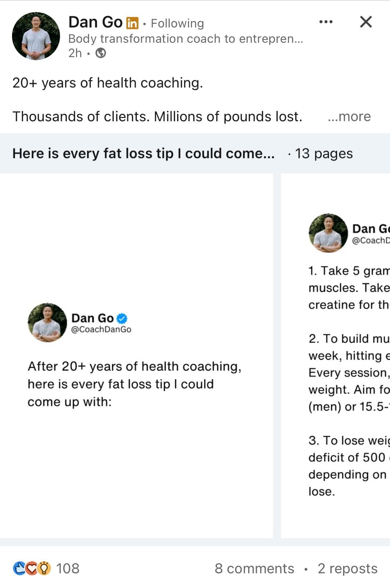The width and height of the screenshot is (390, 588).
Task: View the 2 reposts
Action: coord(347,569)
